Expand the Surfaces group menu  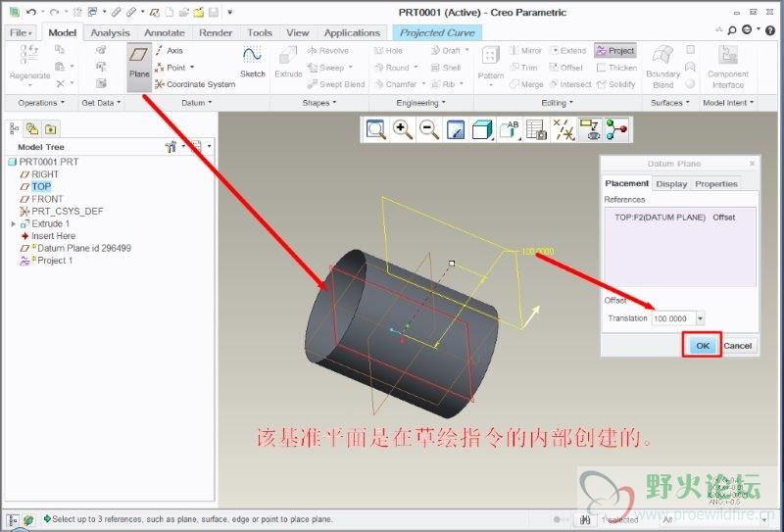[670, 103]
